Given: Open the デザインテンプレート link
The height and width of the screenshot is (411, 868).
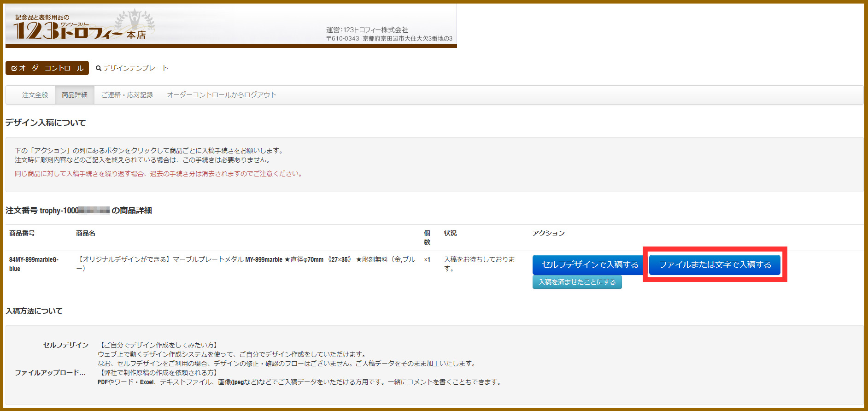Looking at the screenshot, I should click(135, 68).
